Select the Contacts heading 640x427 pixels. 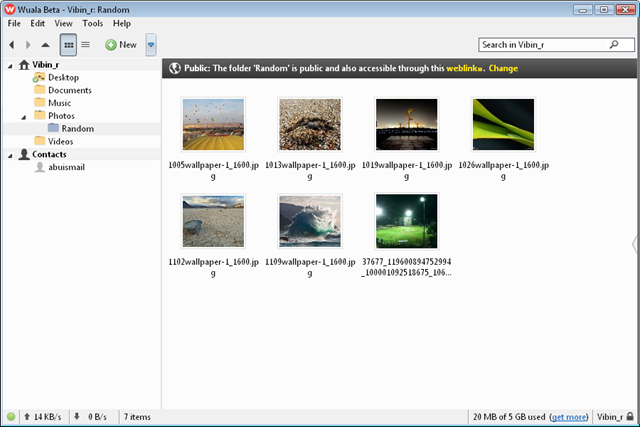[49, 154]
